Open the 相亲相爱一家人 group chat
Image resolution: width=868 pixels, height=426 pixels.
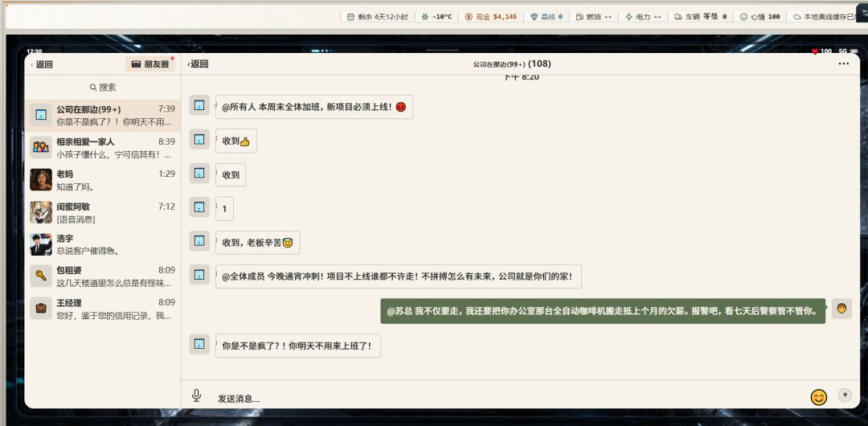103,147
